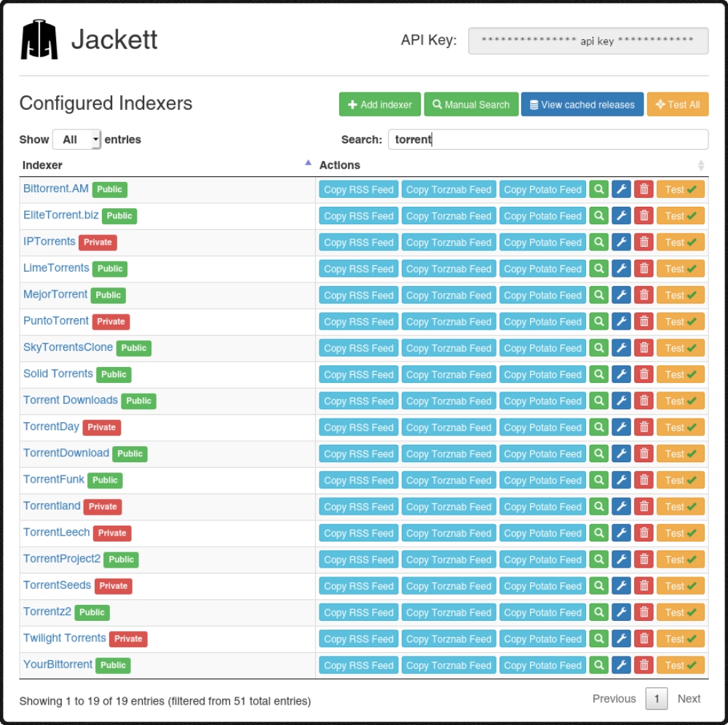Open the Solid Torrents indexer link
The width and height of the screenshot is (728, 725).
(58, 373)
